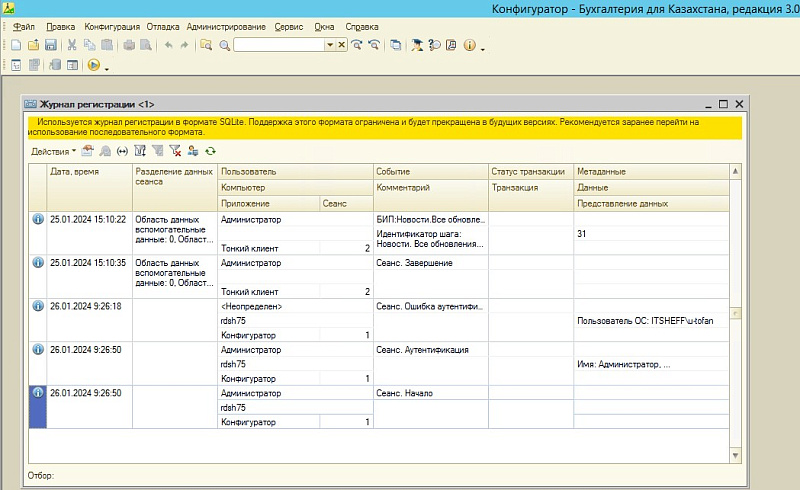Screen dimensions: 800x490
Task: Open the Действия dropdown menu
Action: coord(52,151)
